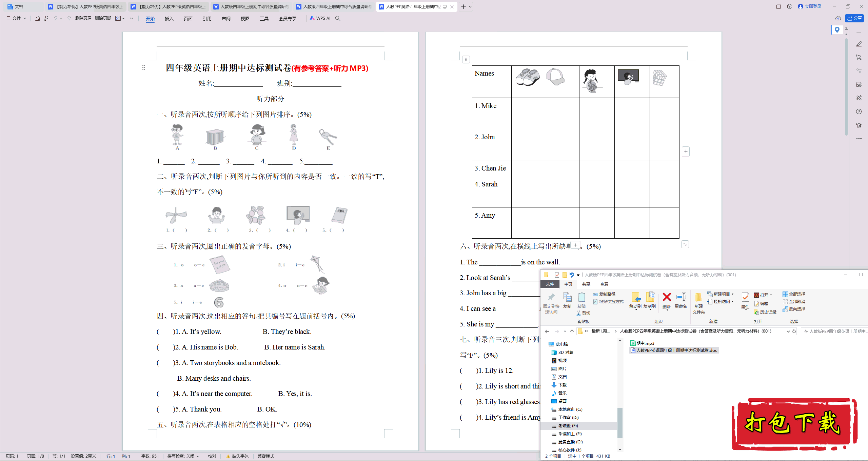Click table add-column plus button

pos(686,152)
